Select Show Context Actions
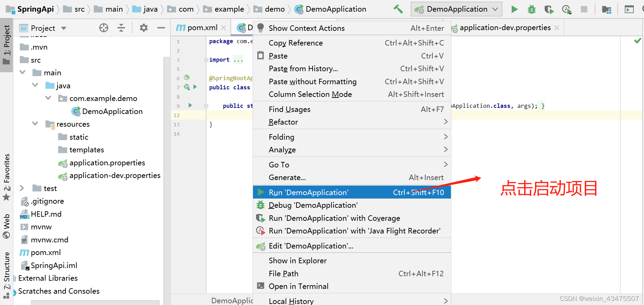The width and height of the screenshot is (644, 305). coord(352,28)
